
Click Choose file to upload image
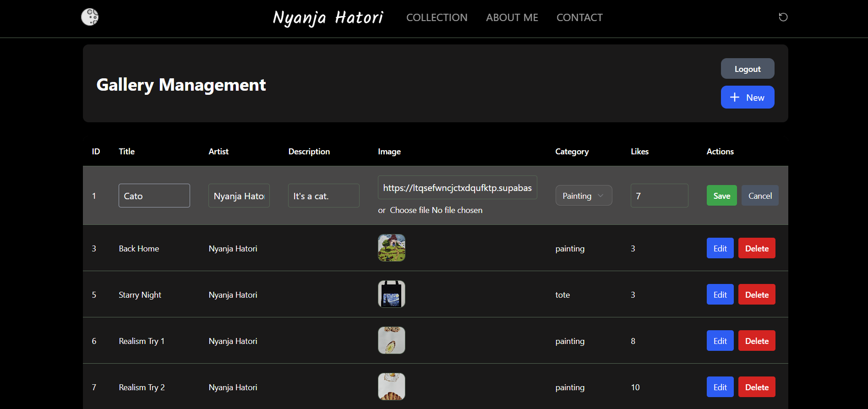coord(409,210)
